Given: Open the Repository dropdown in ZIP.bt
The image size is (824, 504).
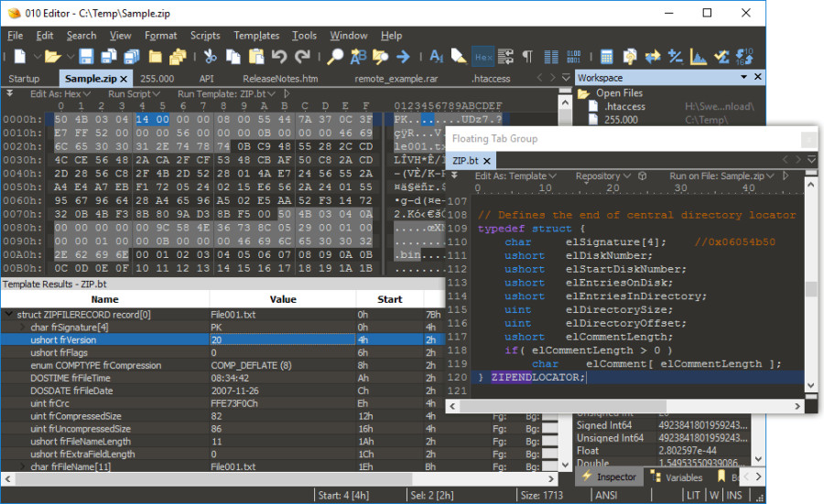Looking at the screenshot, I should pyautogui.click(x=602, y=176).
